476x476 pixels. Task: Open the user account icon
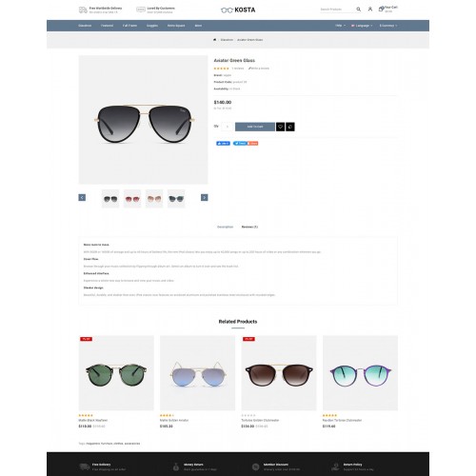(370, 10)
